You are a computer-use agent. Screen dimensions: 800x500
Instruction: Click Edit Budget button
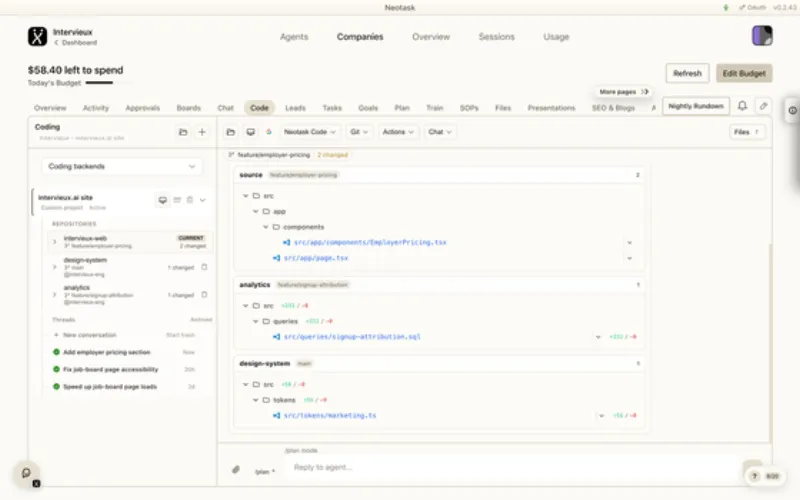(x=744, y=73)
